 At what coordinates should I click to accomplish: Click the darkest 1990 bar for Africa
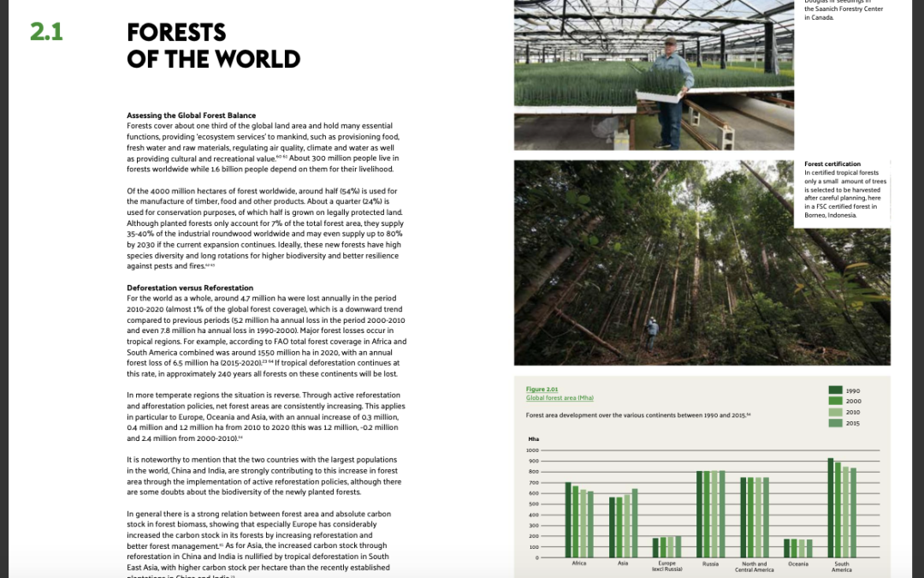pos(568,521)
